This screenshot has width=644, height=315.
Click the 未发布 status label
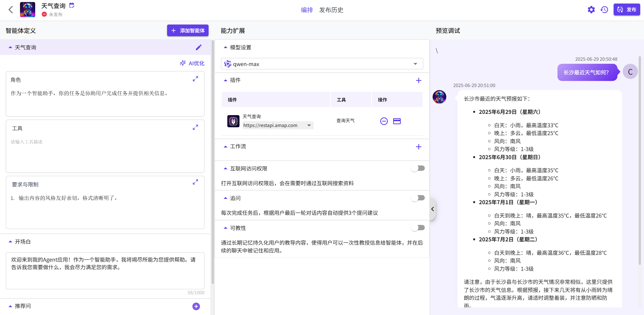pyautogui.click(x=55, y=14)
